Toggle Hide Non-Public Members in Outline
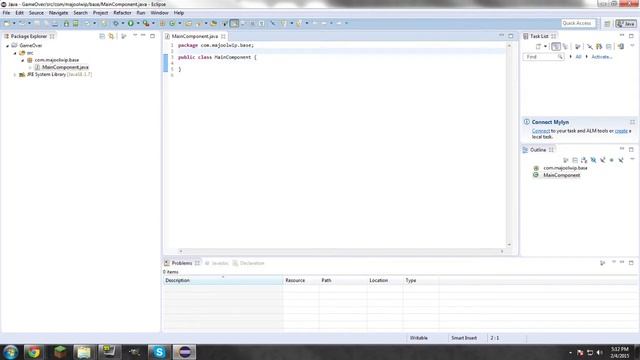The width and height of the screenshot is (640, 360). [x=611, y=160]
